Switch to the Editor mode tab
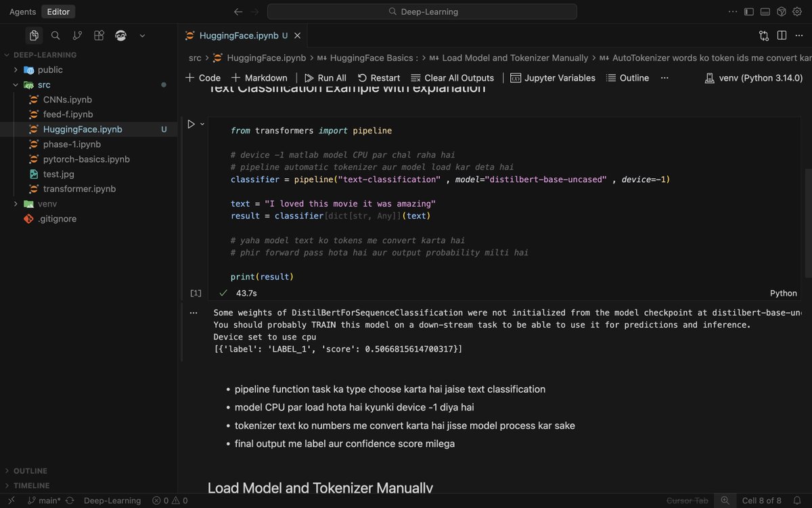This screenshot has height=508, width=812. tap(58, 12)
